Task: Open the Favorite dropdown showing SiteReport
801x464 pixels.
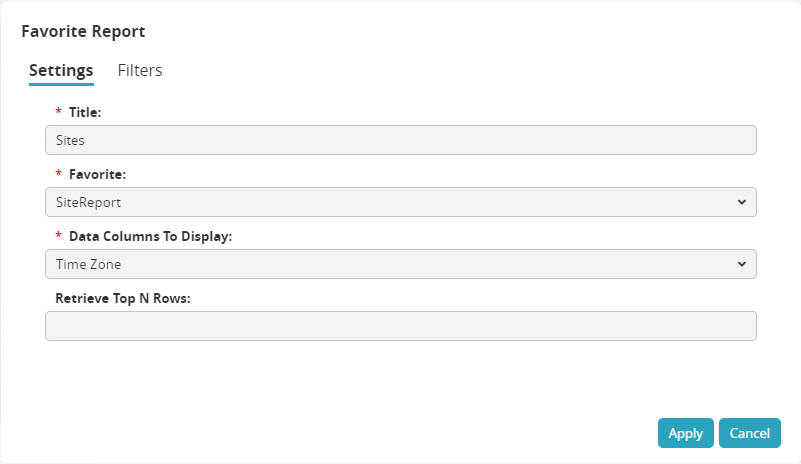Action: [x=400, y=202]
